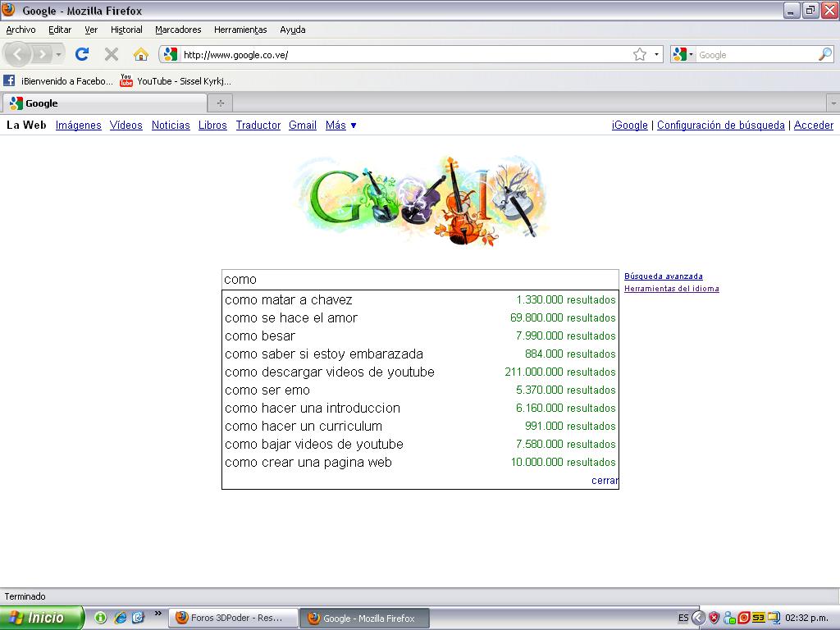This screenshot has width=840, height=630.
Task: Open the Editar menu
Action: click(x=60, y=30)
